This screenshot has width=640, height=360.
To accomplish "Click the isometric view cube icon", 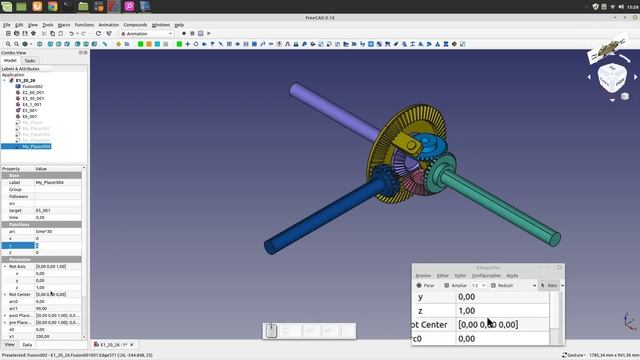I will [x=40, y=44].
